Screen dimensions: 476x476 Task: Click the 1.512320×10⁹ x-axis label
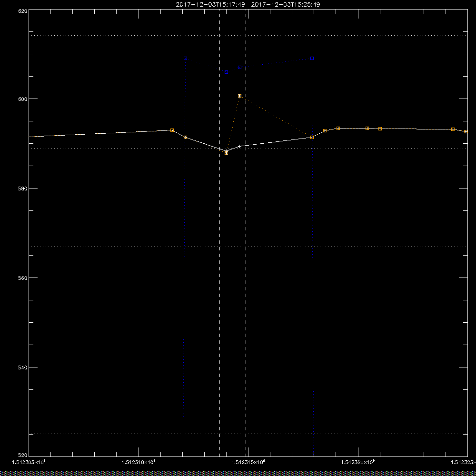tap(358, 462)
